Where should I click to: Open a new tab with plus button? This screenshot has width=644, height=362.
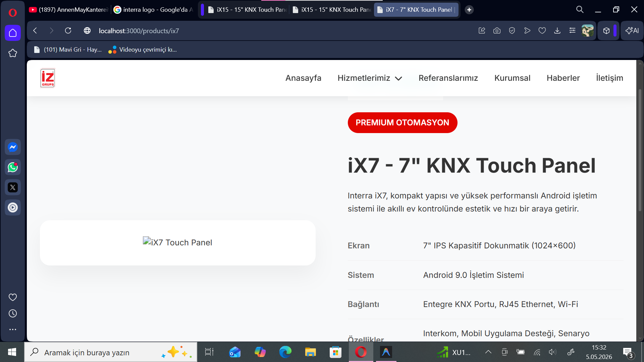[x=469, y=10]
